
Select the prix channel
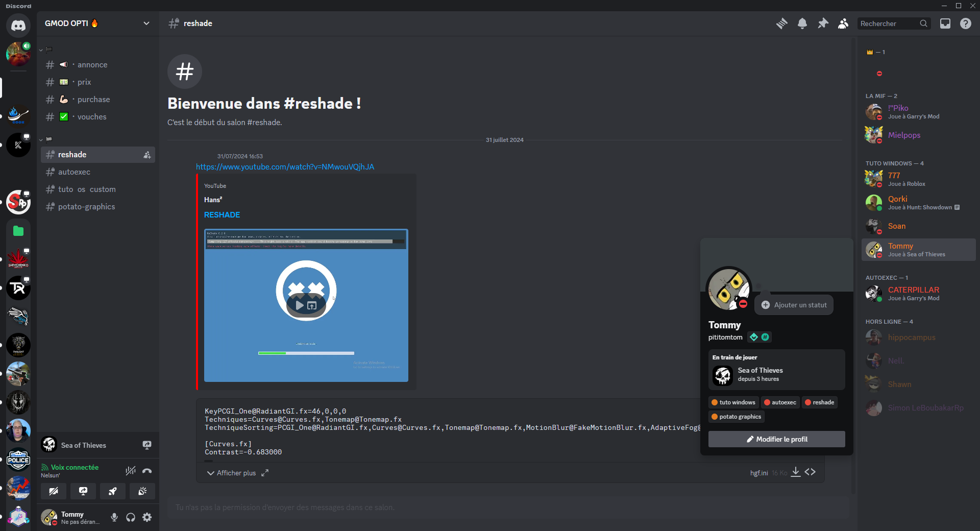coord(98,82)
